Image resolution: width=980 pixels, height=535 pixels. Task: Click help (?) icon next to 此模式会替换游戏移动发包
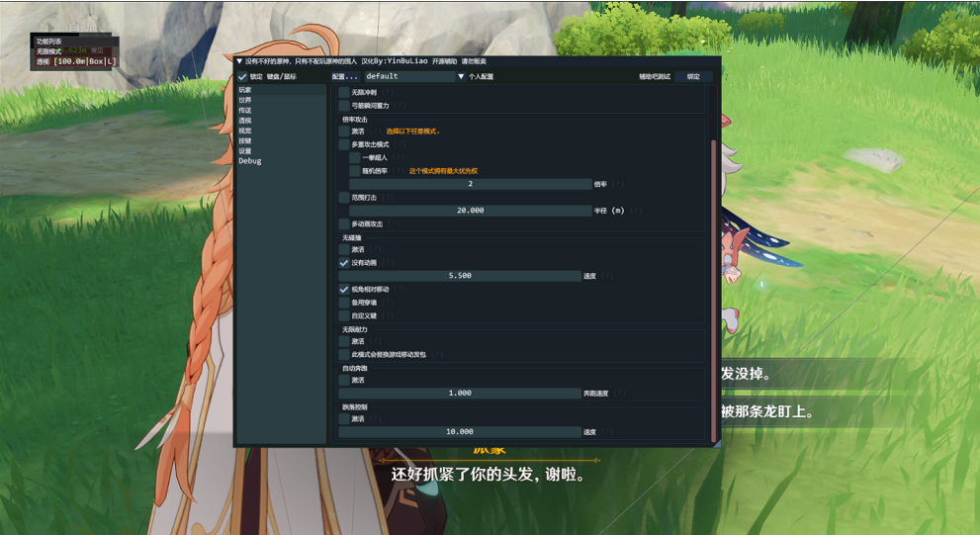(x=437, y=354)
